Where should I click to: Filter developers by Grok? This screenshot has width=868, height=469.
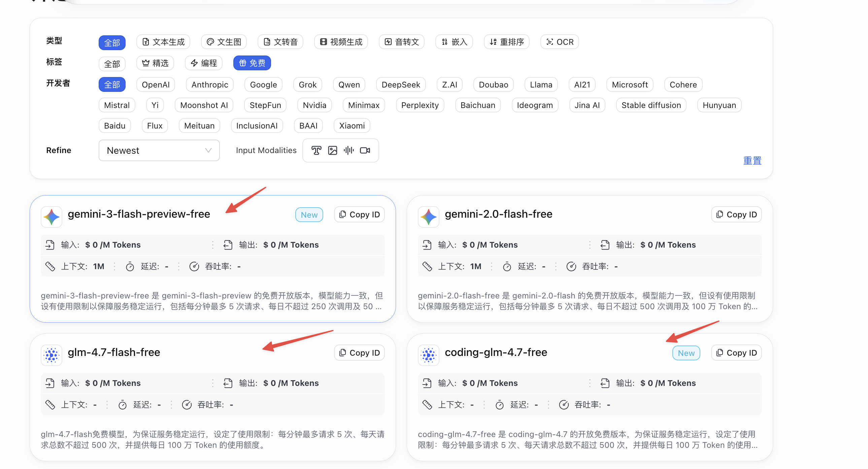pos(308,84)
